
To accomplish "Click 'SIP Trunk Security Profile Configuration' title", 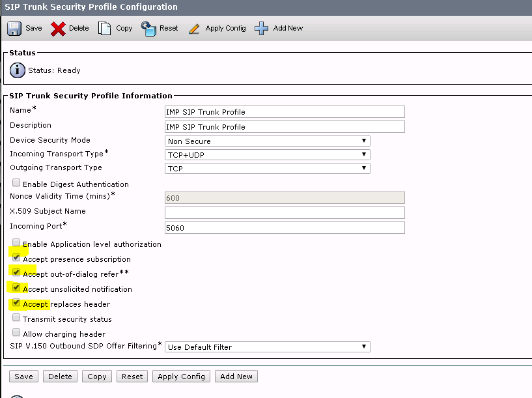I will coord(91,7).
